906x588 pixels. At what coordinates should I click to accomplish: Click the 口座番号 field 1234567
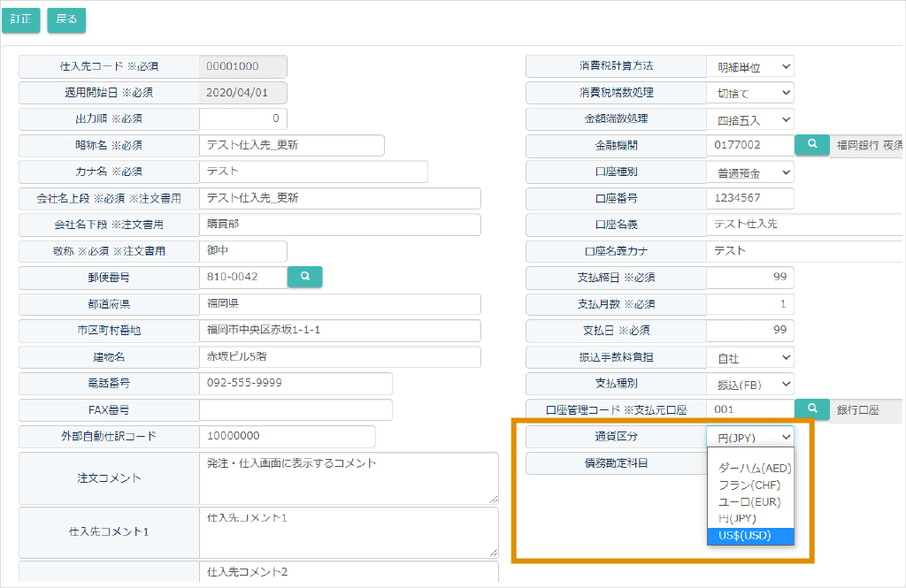click(750, 198)
